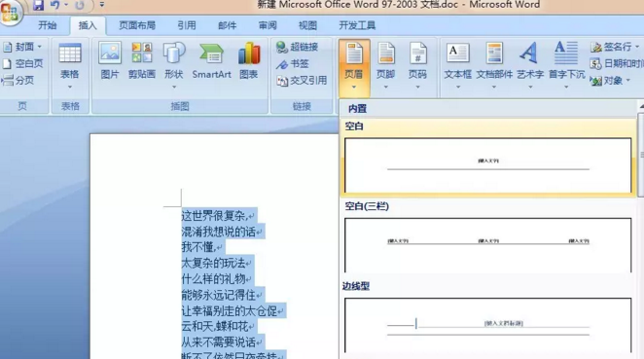Switch to the 视图 tab
The width and height of the screenshot is (644, 359).
point(307,25)
